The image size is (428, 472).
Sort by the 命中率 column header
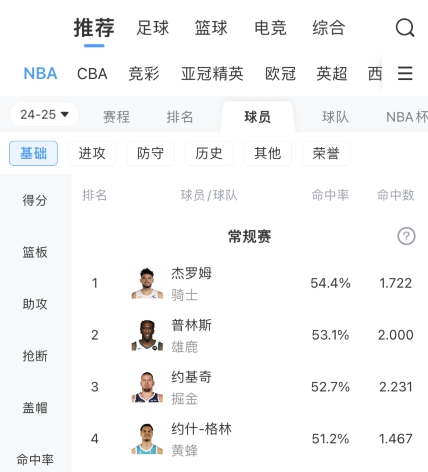click(x=330, y=195)
